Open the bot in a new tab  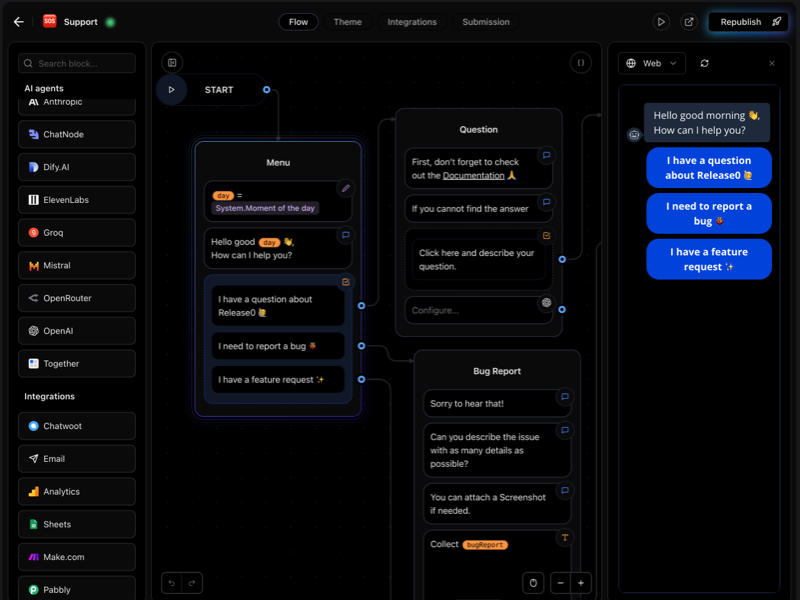689,21
